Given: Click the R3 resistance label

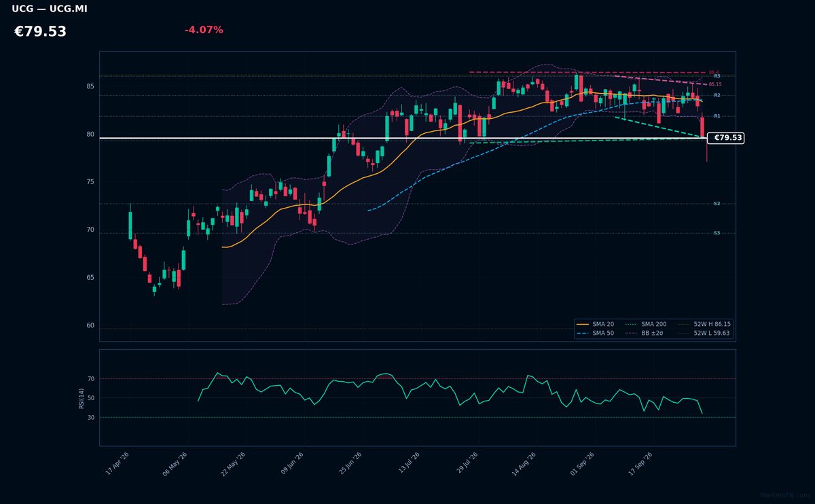Looking at the screenshot, I should coord(717,76).
